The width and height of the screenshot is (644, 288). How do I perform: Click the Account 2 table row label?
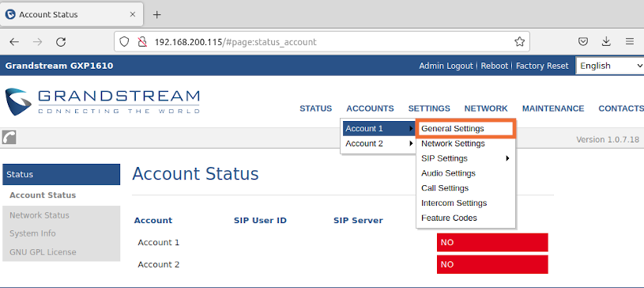(159, 264)
